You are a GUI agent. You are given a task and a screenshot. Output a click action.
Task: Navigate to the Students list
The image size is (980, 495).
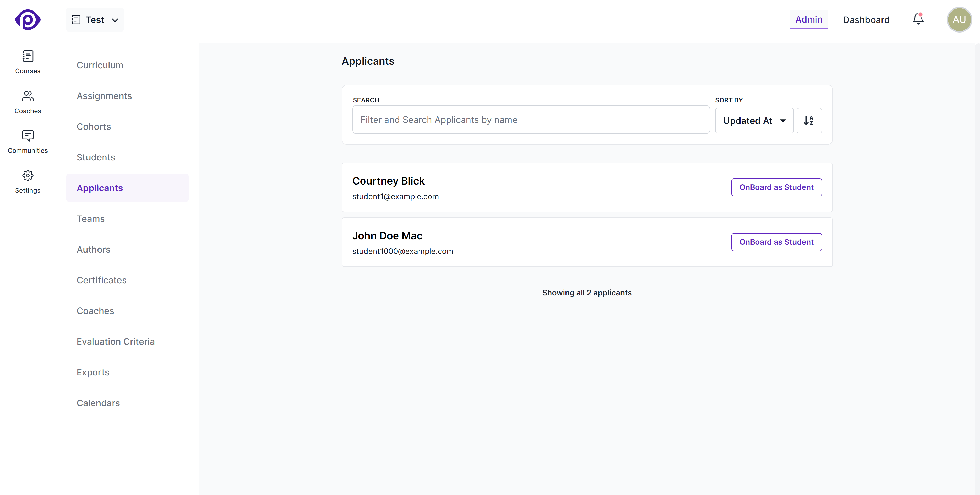pos(95,157)
